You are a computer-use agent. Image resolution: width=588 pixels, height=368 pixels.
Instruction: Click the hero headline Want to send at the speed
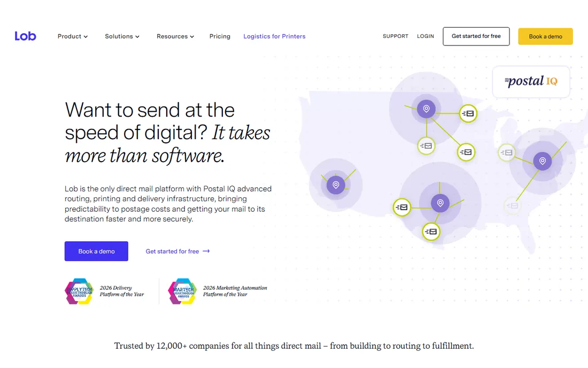click(167, 133)
